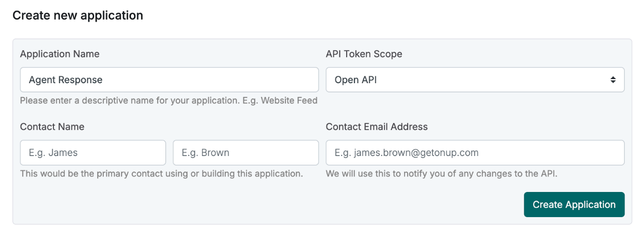This screenshot has height=234, width=644.
Task: Click the dropdown arrow icon for API Token Scope
Action: tap(613, 80)
